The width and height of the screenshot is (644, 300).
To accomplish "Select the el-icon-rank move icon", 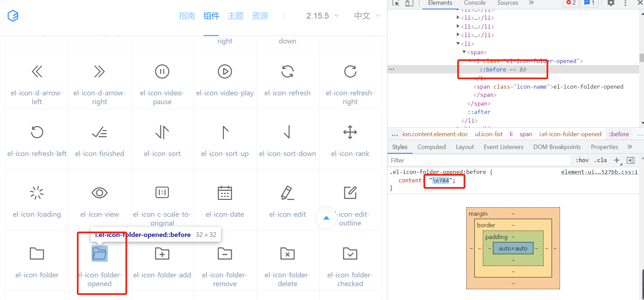I will pos(350,132).
